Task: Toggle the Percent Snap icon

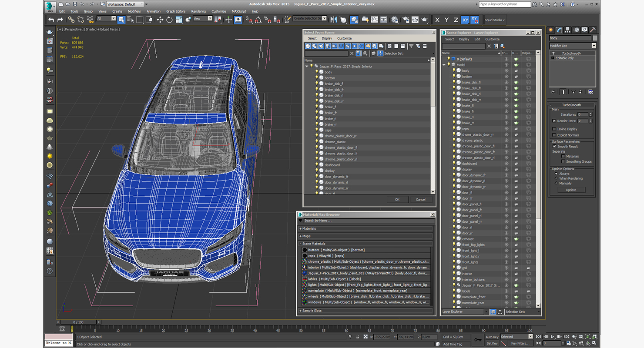Action: pyautogui.click(x=267, y=20)
